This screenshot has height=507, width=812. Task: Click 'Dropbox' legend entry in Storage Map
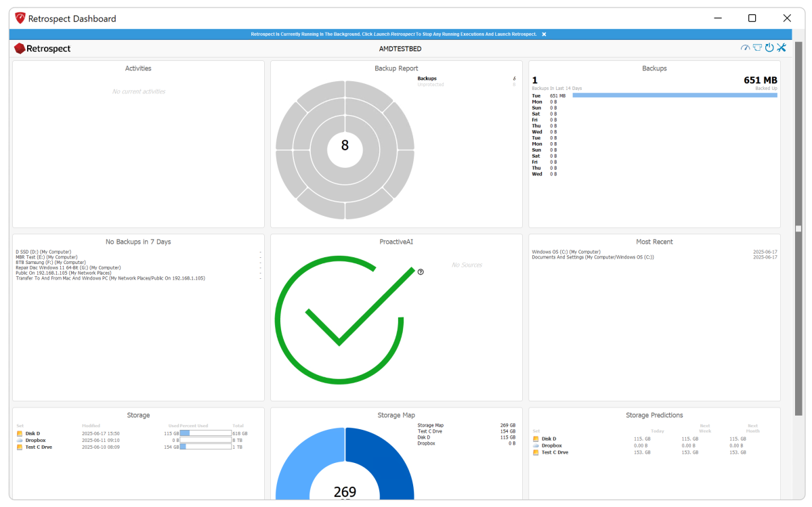coord(426,443)
